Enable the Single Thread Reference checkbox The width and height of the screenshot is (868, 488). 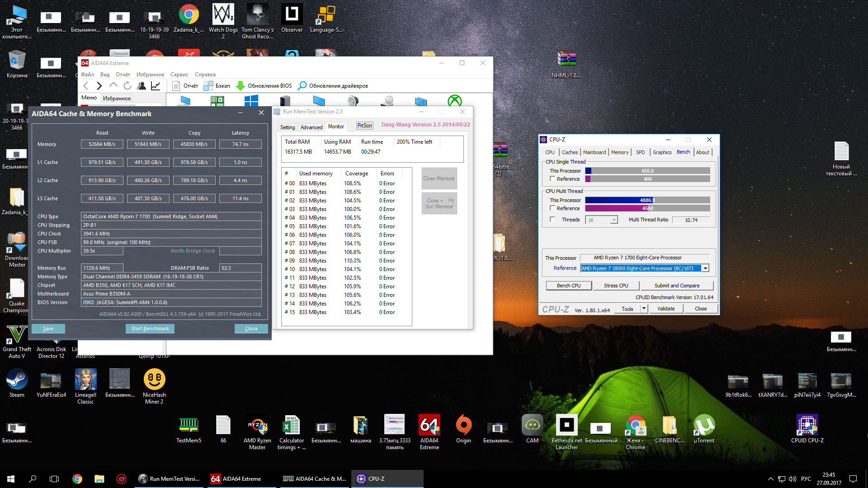(x=552, y=179)
